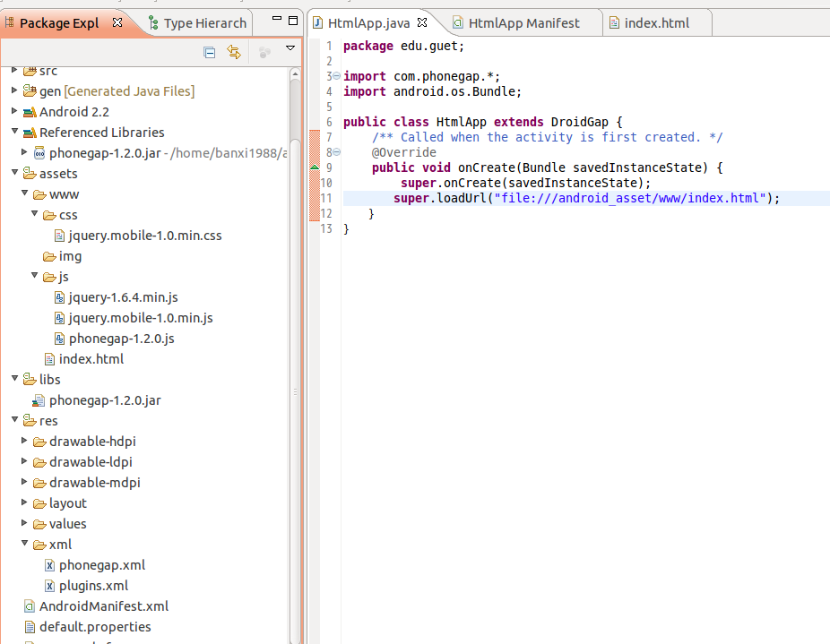Expand the drawable-ldpi folder
830x644 pixels.
point(24,461)
